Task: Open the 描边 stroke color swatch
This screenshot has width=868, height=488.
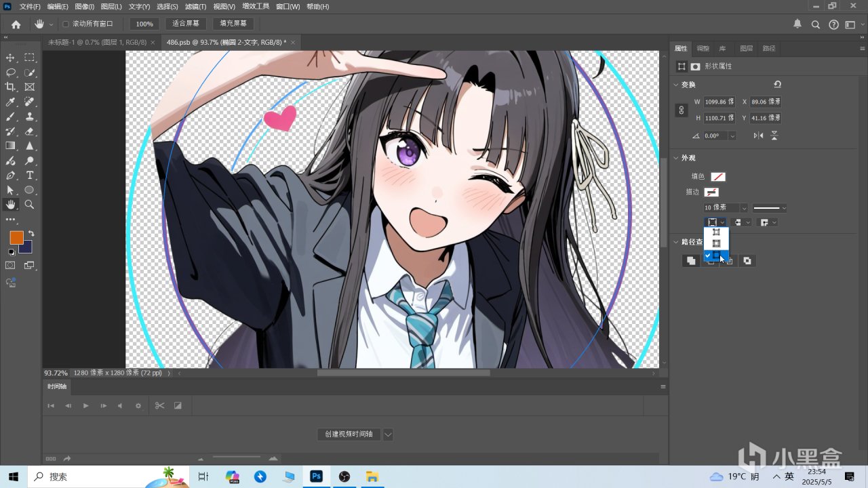Action: tap(711, 192)
